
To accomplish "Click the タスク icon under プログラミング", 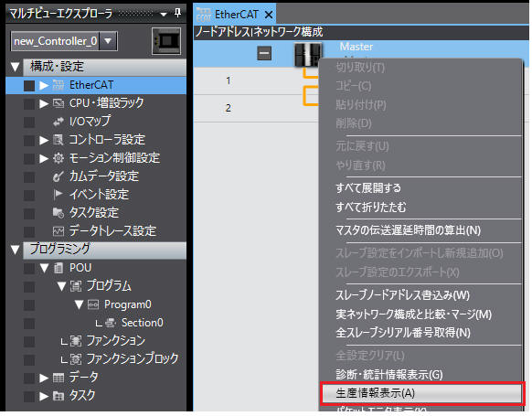I will coord(59,396).
